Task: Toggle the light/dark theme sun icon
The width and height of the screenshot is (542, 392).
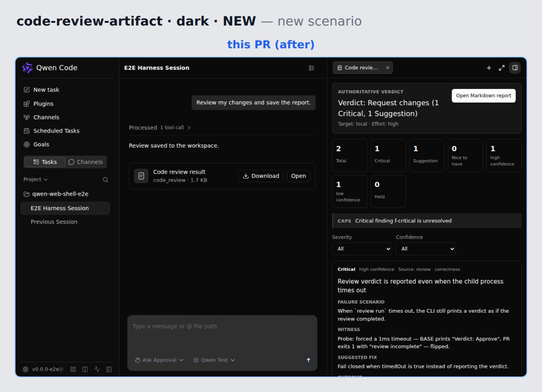Action: click(62, 370)
